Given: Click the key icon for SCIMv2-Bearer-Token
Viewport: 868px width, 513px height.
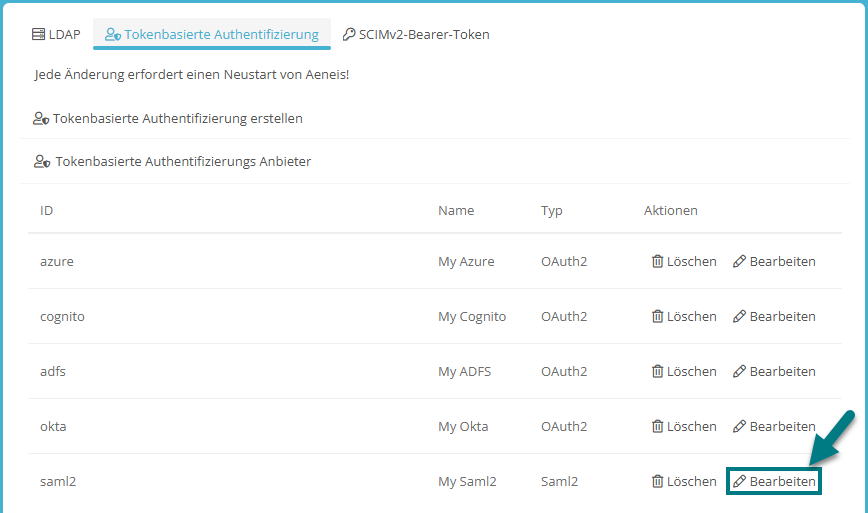Looking at the screenshot, I should point(349,34).
